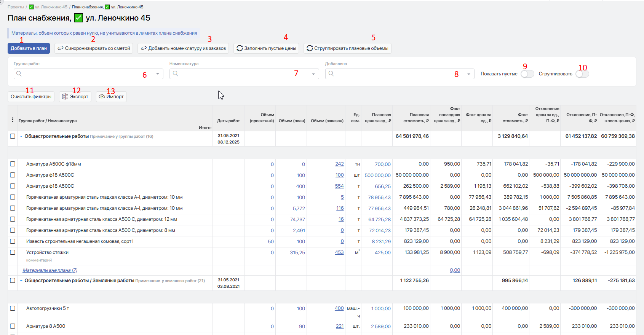Select the Устройство стяжки row checkbox
The width and height of the screenshot is (644, 335).
coord(13,252)
